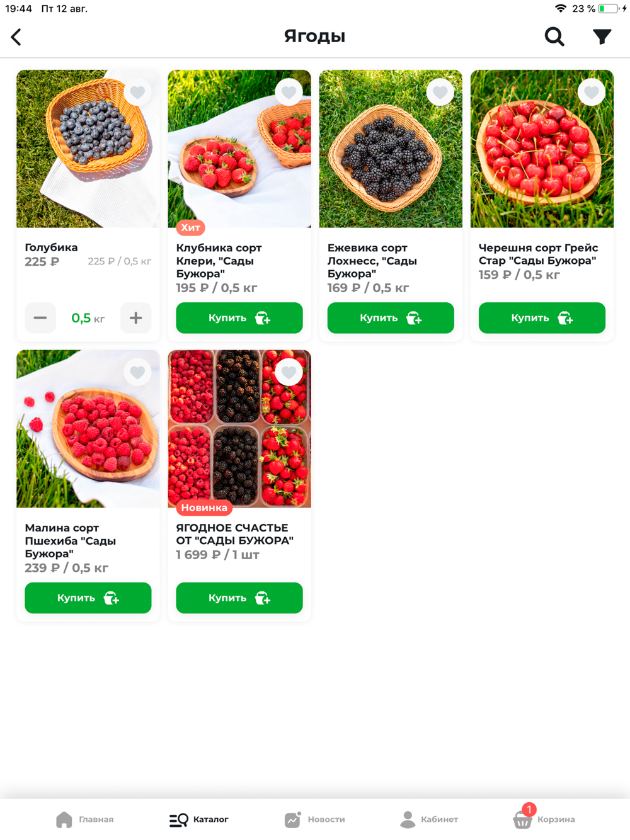The image size is (630, 840).
Task: Add Ежевика to favorites via heart
Action: coord(440,93)
